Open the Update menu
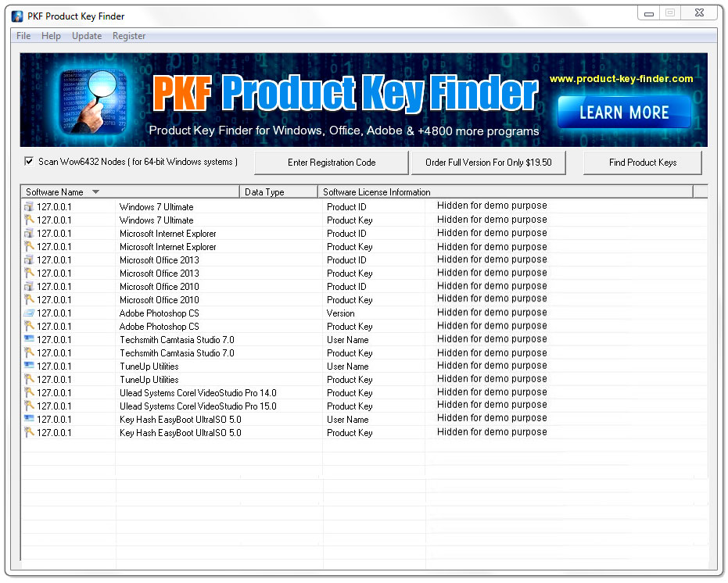Image resolution: width=728 pixels, height=583 pixels. [87, 36]
